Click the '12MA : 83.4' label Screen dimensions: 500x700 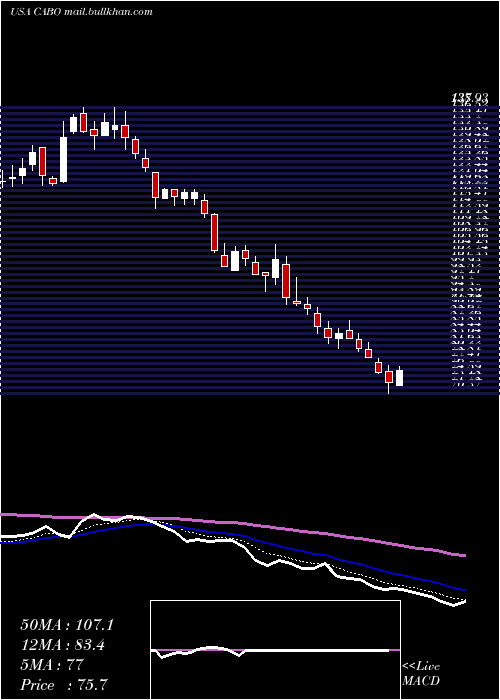pyautogui.click(x=65, y=645)
